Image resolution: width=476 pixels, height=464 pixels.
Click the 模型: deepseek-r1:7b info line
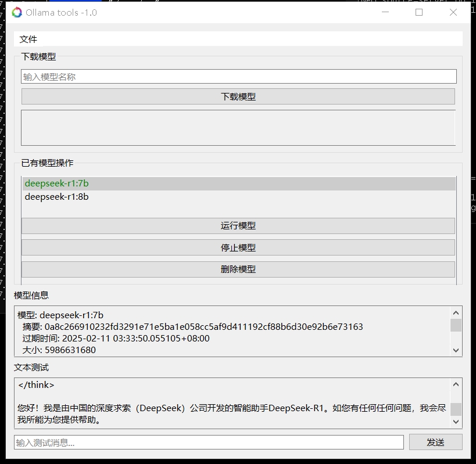(60, 315)
